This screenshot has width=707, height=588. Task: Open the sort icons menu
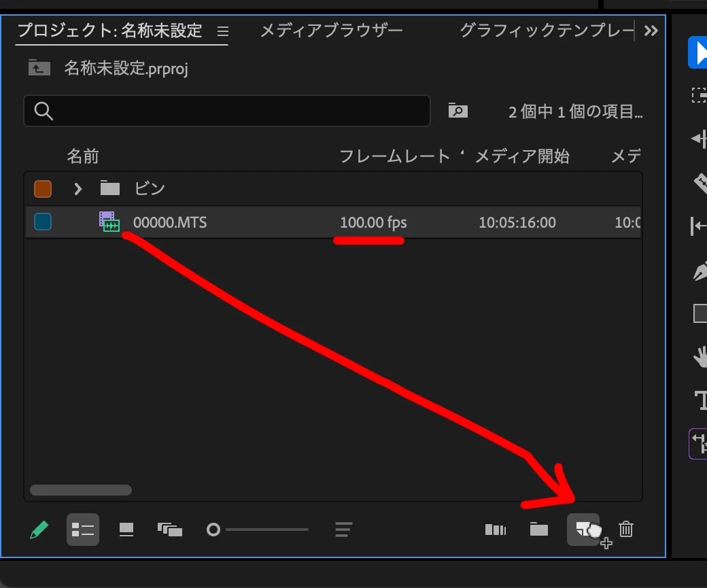coord(343,530)
